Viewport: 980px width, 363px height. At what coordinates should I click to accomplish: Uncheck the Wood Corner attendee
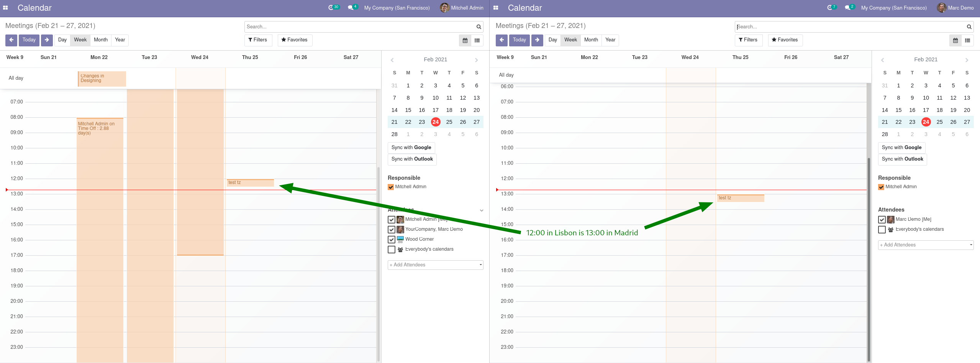(x=391, y=239)
